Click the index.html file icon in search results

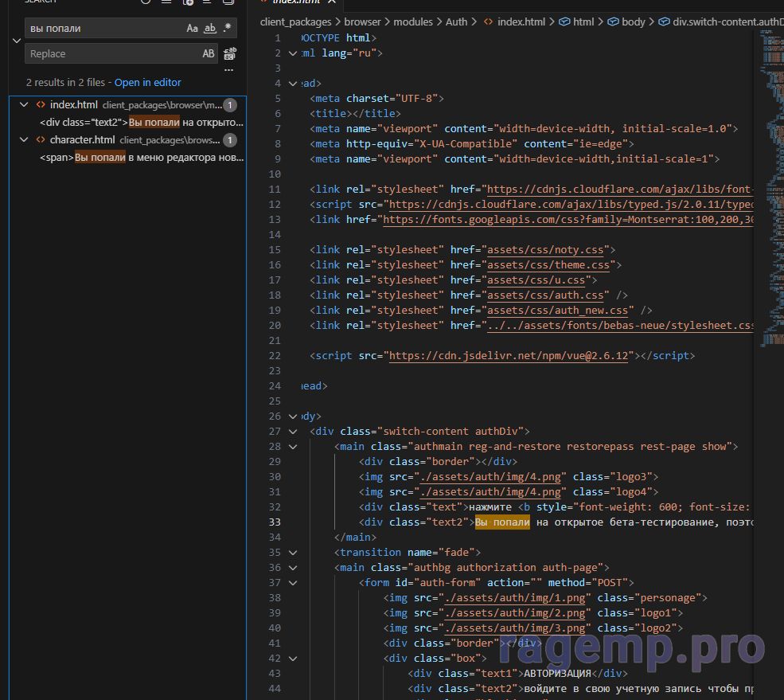40,105
